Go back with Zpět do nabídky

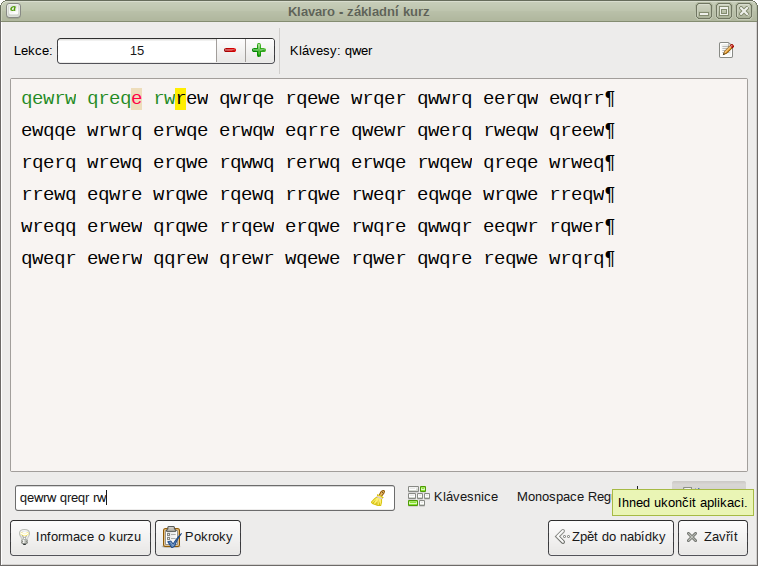pos(611,537)
